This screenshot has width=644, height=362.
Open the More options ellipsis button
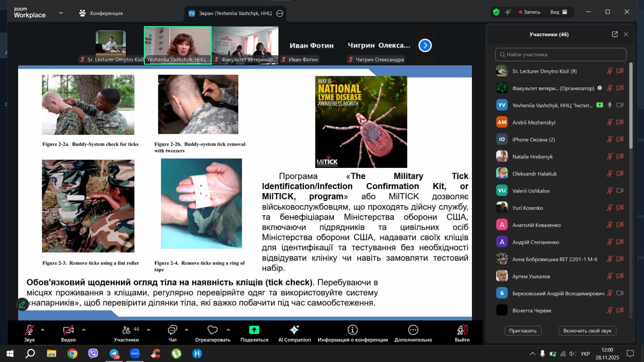(413, 330)
